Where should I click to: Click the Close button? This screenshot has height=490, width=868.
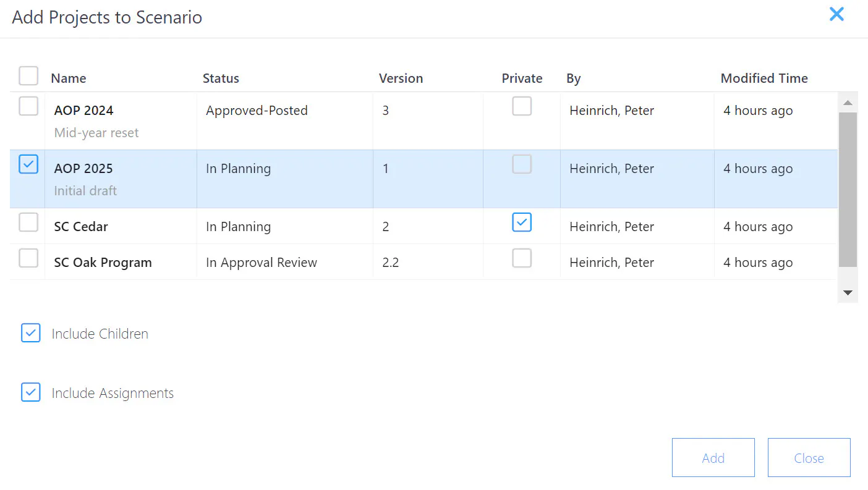pos(809,458)
